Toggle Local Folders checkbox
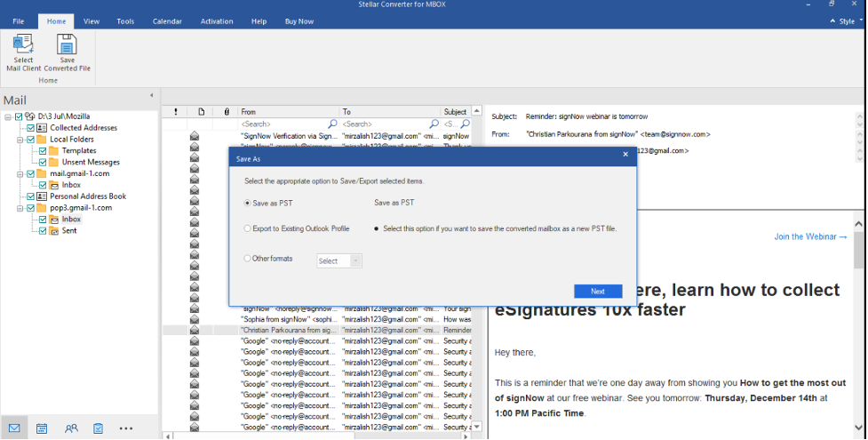This screenshot has width=868, height=440. click(x=31, y=139)
